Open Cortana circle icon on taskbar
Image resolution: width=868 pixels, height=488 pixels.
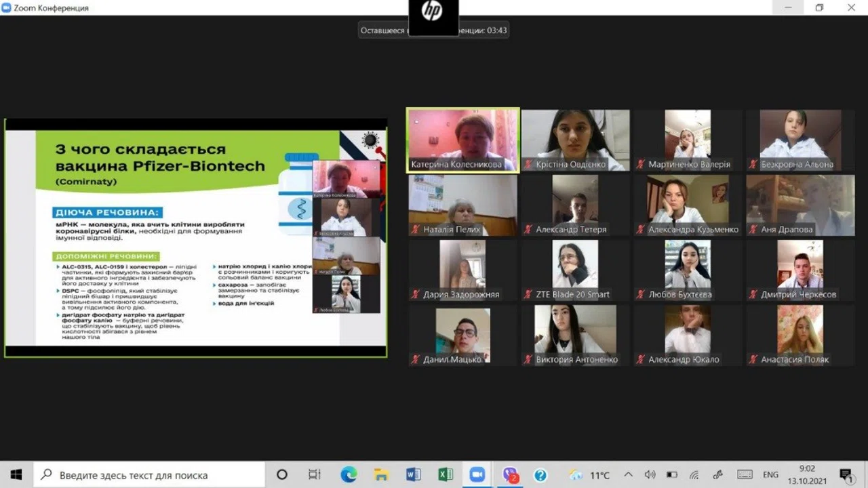282,474
